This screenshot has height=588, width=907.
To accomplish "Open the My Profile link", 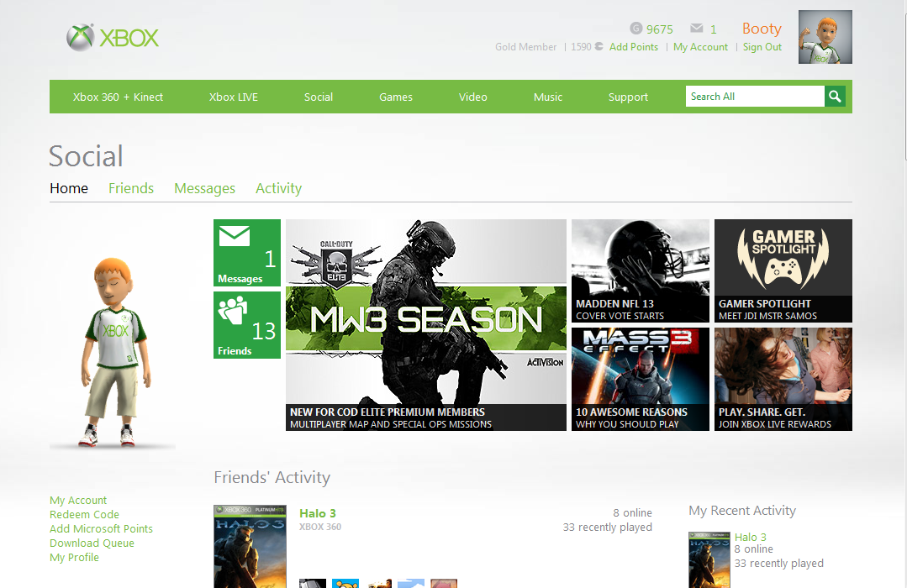I will click(x=74, y=558).
